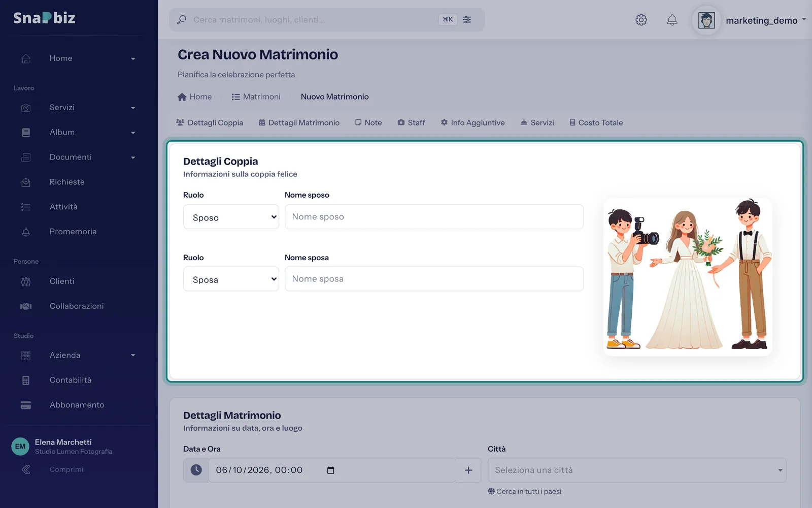Click the Clienti people icon
812x508 pixels.
(x=26, y=281)
